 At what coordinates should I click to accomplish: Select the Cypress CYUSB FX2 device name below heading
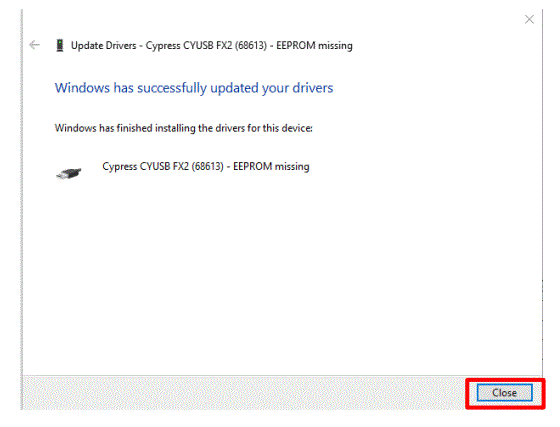click(206, 166)
